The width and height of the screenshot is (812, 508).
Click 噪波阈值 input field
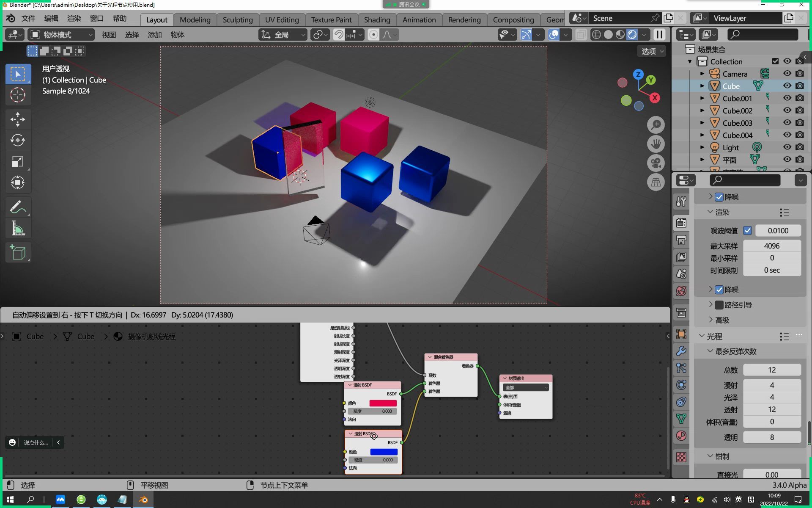pyautogui.click(x=778, y=231)
